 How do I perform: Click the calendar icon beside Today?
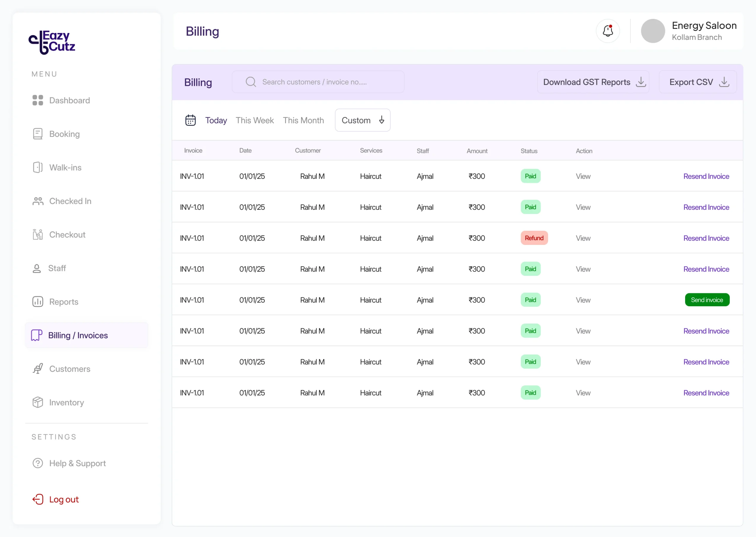point(190,120)
